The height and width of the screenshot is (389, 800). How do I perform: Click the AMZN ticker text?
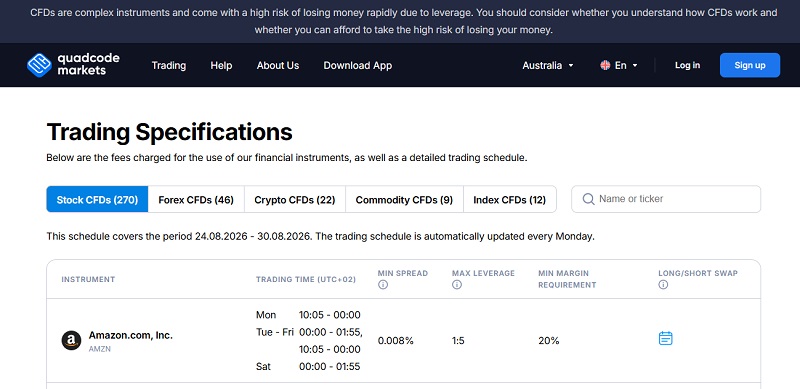pos(99,349)
